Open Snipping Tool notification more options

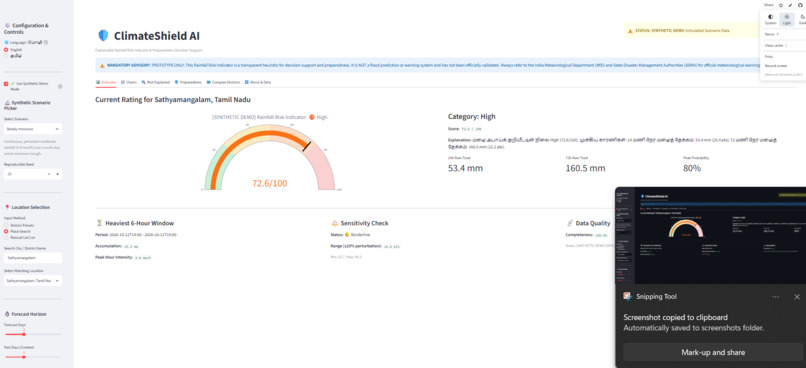tap(775, 297)
